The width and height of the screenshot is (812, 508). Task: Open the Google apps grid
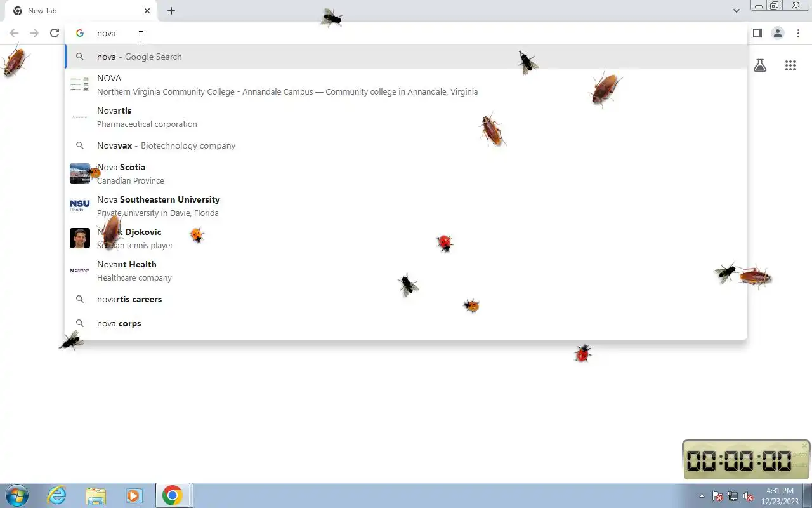click(x=790, y=65)
